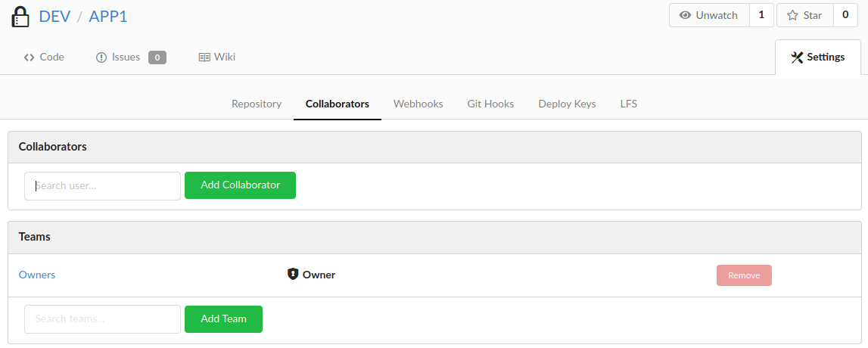This screenshot has width=868, height=348.
Task: Click the eye icon in Unwatch
Action: coord(686,15)
